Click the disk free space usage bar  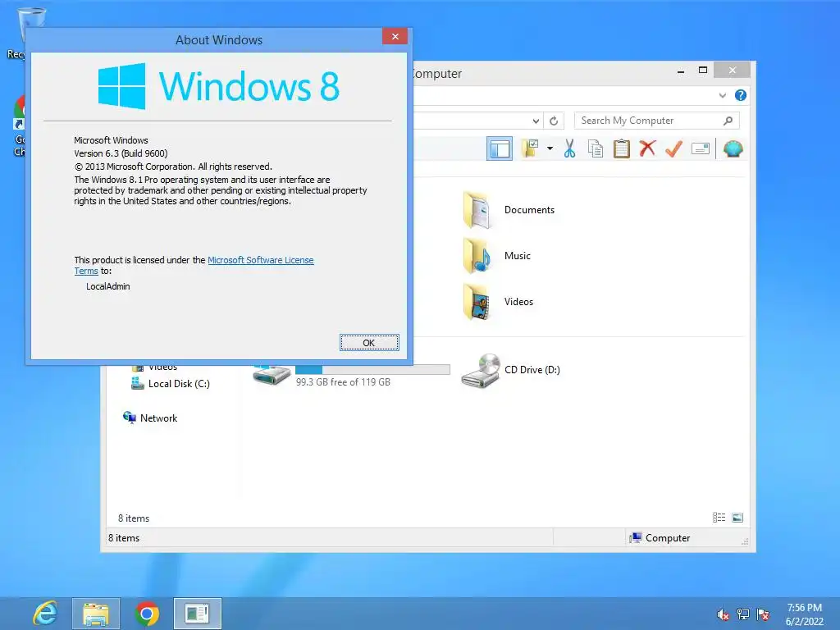point(372,370)
